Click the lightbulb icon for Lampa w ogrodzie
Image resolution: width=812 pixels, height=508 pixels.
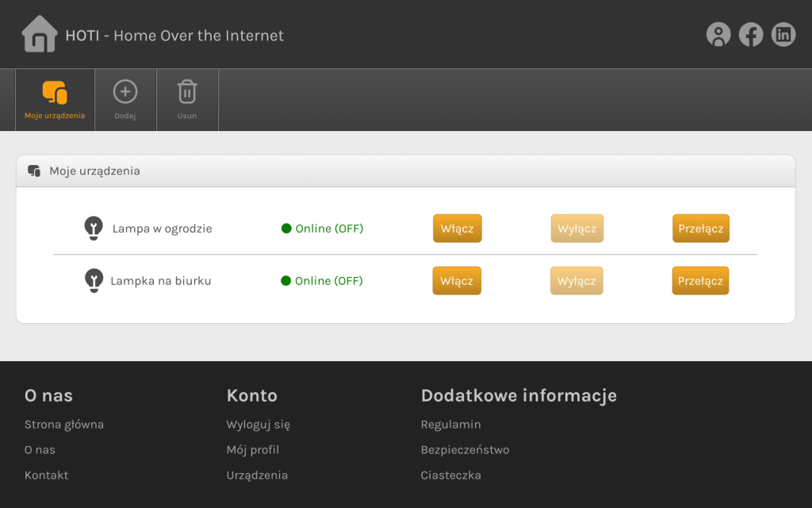point(94,228)
